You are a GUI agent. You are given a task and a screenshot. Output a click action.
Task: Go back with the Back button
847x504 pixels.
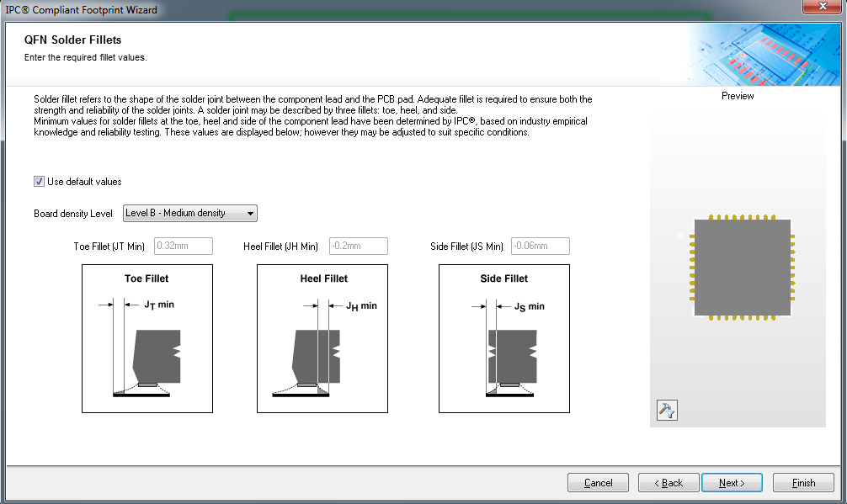(668, 483)
